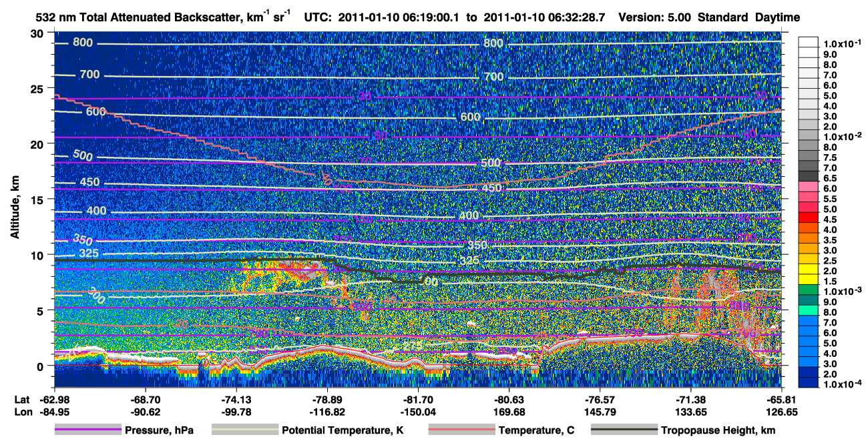Click the 'Daytime' label in the title

[777, 17]
